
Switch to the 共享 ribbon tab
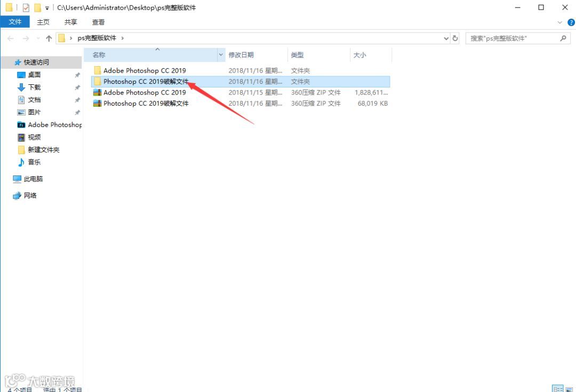pos(70,22)
